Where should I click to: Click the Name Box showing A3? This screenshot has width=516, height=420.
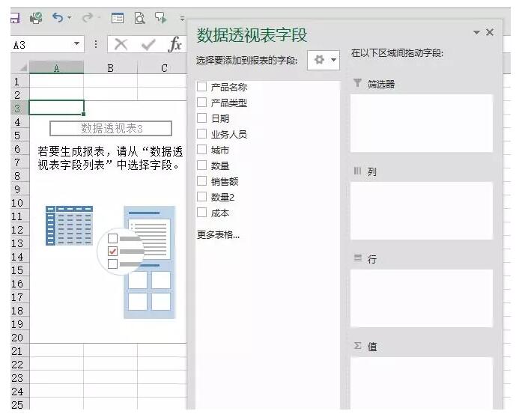click(x=41, y=45)
